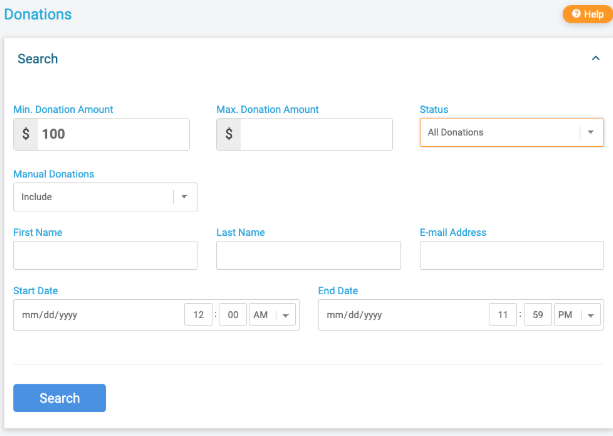The width and height of the screenshot is (613, 436).
Task: Click the Start Date hour box showing 12
Action: [199, 315]
